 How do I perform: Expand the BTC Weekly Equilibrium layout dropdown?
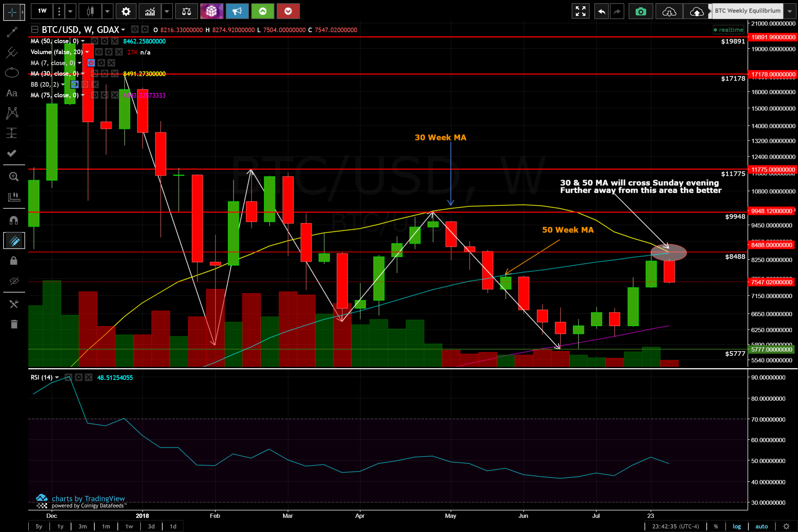pyautogui.click(x=790, y=11)
